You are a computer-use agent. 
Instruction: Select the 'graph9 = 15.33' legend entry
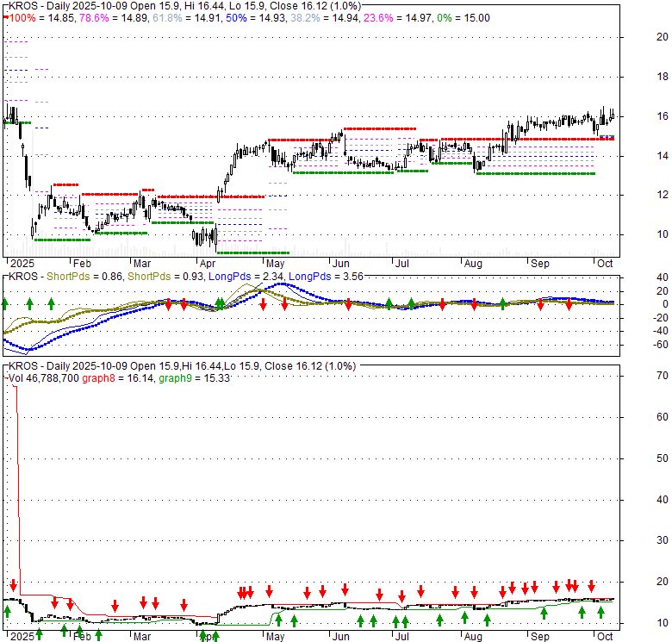click(194, 378)
